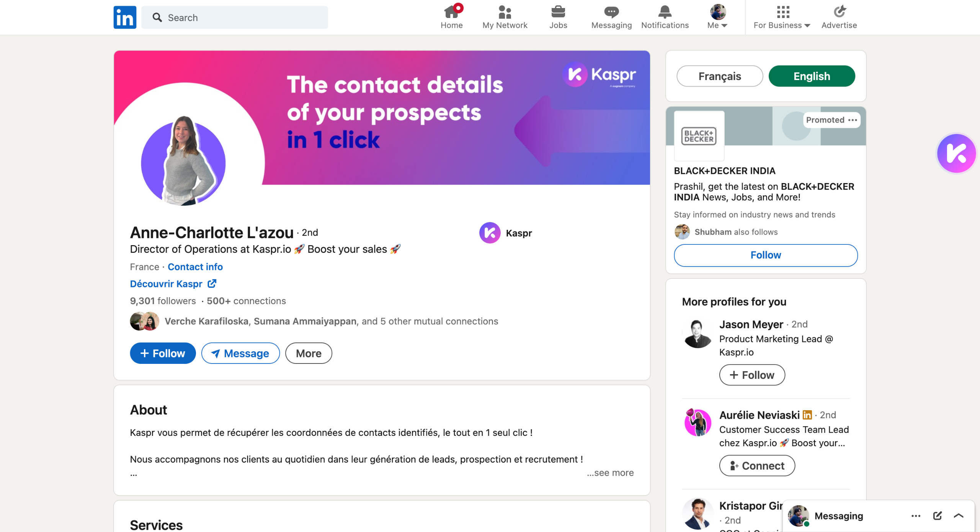Image resolution: width=980 pixels, height=532 pixels.
Task: Open My Network icon
Action: click(505, 12)
